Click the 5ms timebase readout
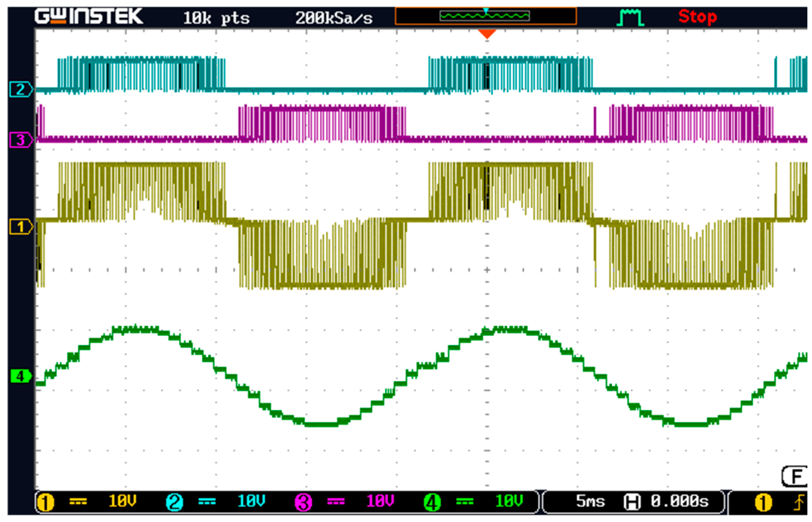This screenshot has width=812, height=522. click(590, 502)
